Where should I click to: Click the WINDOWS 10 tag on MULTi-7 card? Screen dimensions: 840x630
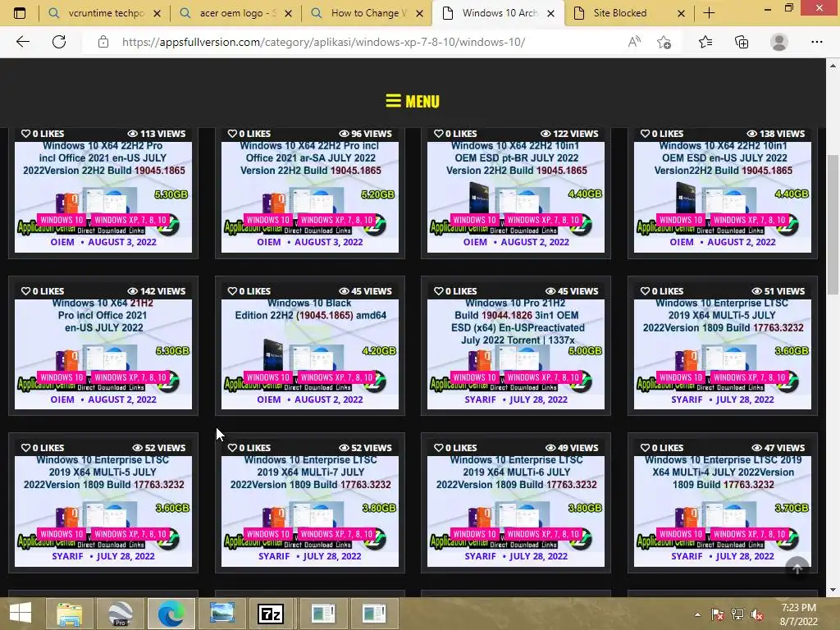point(268,534)
